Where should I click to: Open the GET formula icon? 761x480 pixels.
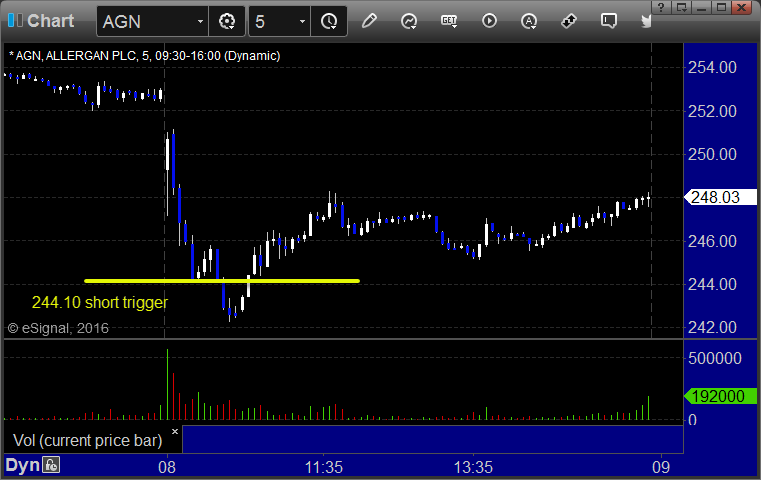pos(449,21)
